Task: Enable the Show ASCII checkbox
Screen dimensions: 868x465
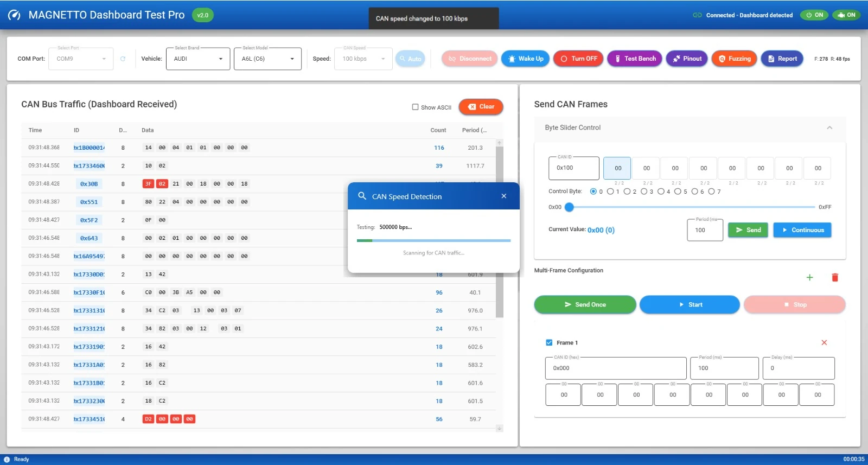Action: coord(416,107)
